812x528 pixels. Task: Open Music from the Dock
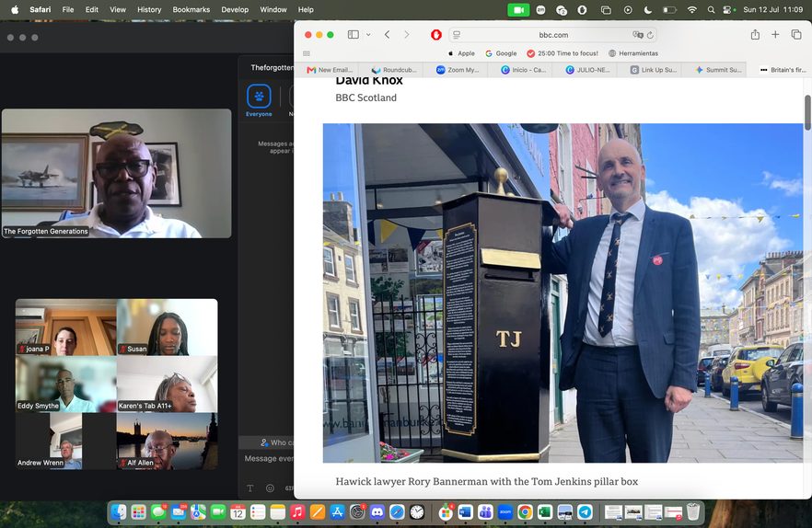(x=297, y=512)
